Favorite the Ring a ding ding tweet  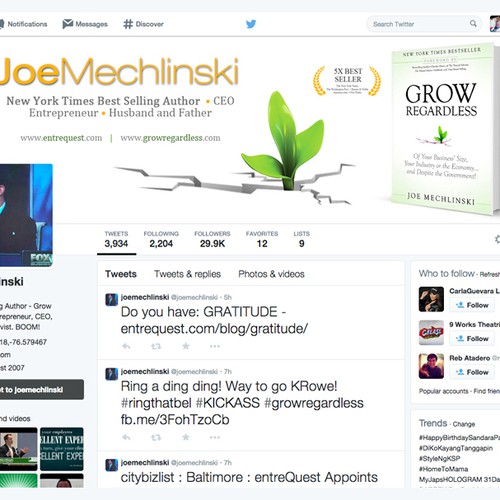186,437
